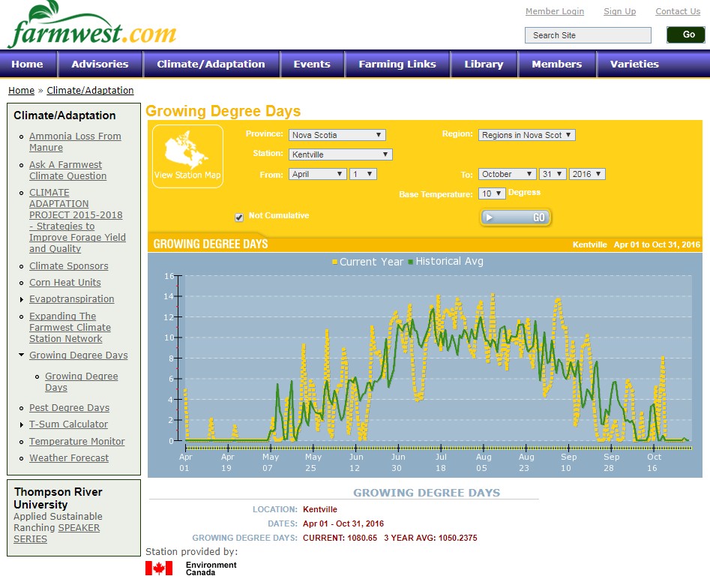Click the Search Site input field

tap(588, 35)
